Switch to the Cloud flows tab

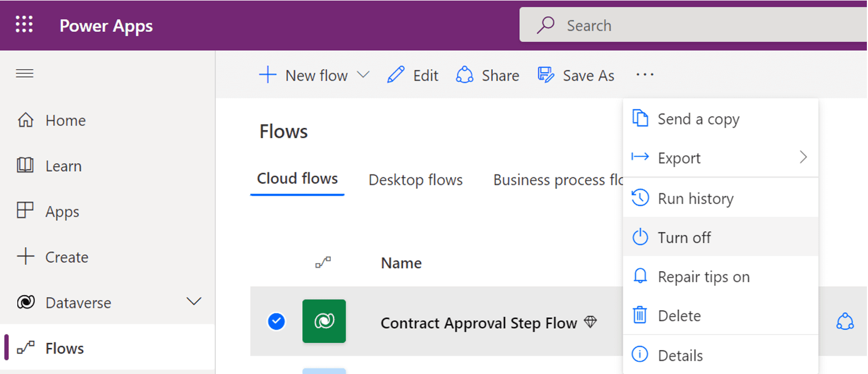pyautogui.click(x=297, y=179)
